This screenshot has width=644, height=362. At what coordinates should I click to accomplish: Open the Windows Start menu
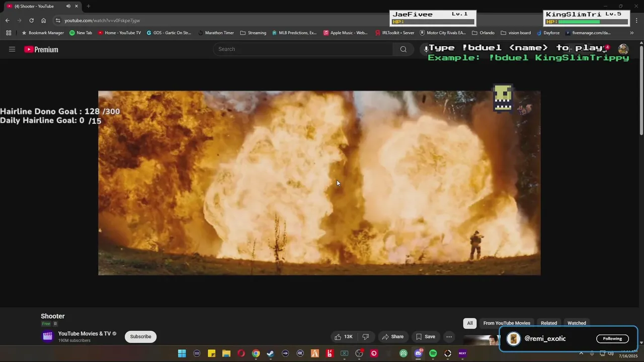[182, 353]
